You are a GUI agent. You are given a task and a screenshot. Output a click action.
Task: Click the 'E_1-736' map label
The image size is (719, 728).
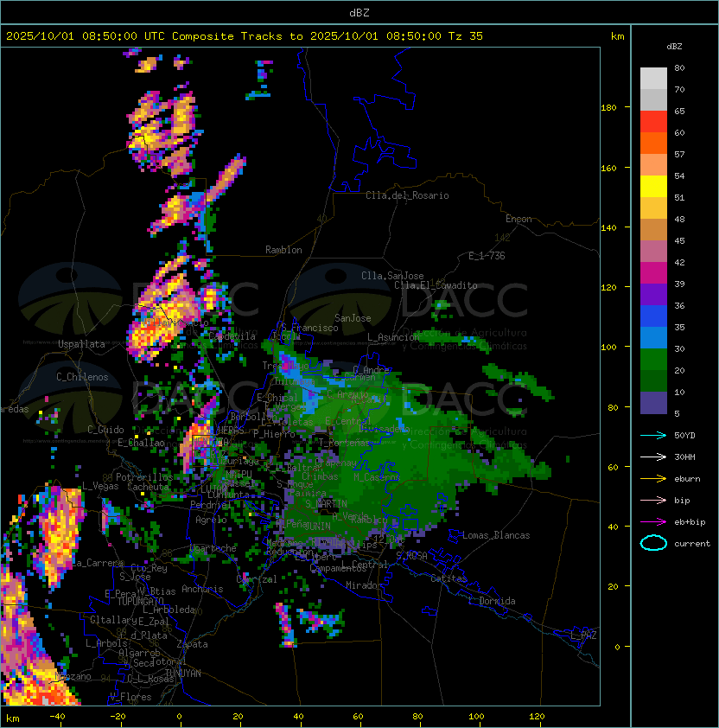point(487,256)
